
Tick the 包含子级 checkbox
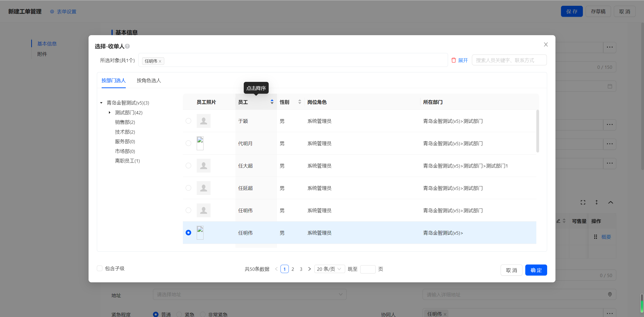pyautogui.click(x=100, y=268)
